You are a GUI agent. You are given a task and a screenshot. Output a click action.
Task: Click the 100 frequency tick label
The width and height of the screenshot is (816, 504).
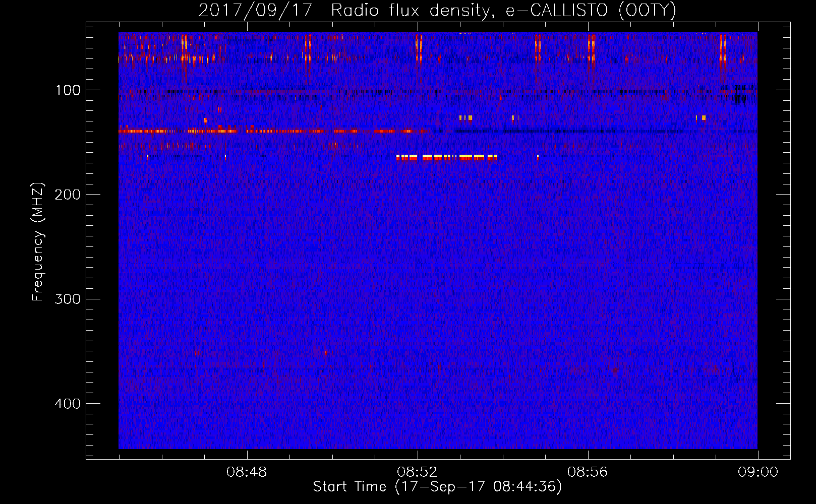click(68, 90)
